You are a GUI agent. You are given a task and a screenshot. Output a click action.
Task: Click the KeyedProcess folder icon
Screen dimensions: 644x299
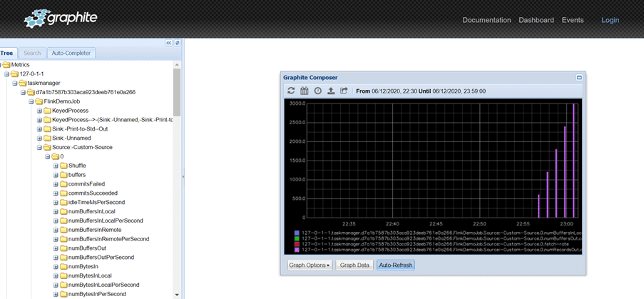[x=47, y=111]
